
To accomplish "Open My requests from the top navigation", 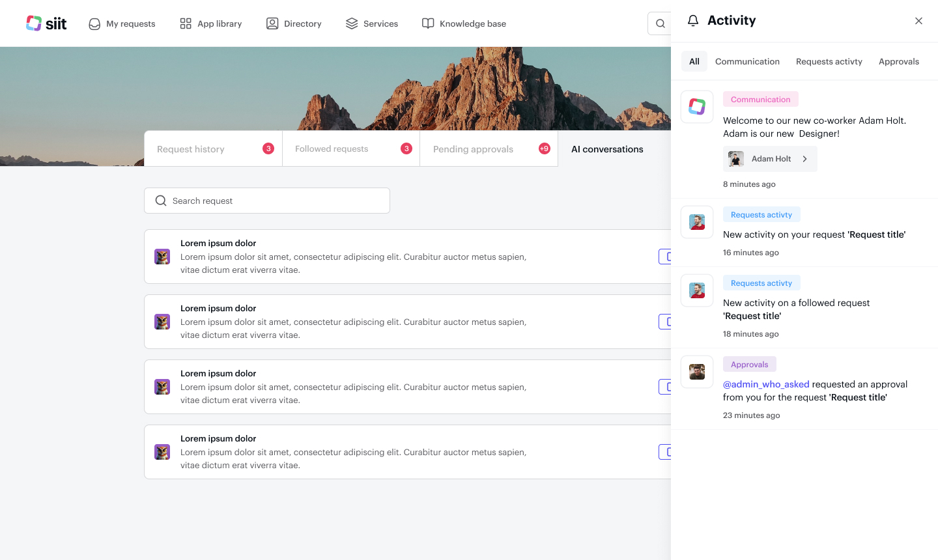I will (x=122, y=23).
